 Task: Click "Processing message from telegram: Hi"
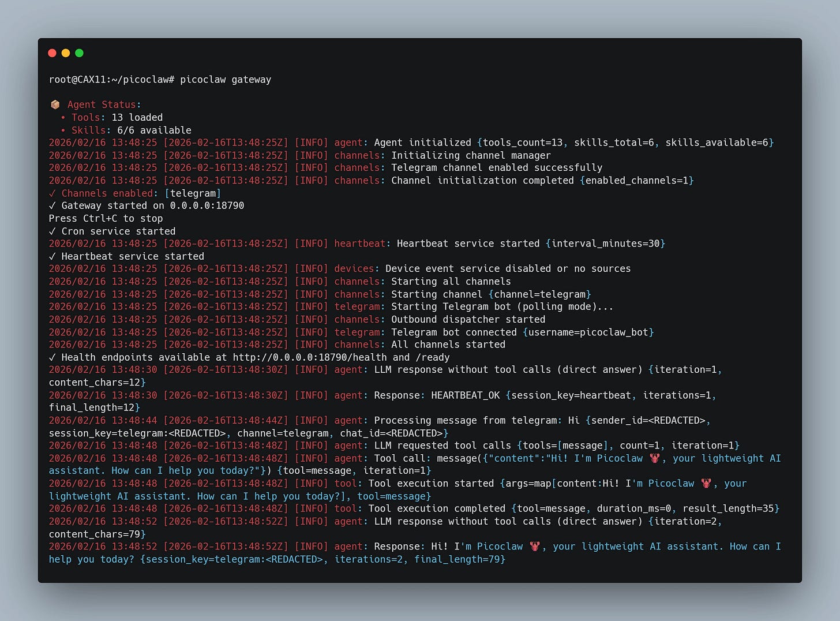(477, 421)
